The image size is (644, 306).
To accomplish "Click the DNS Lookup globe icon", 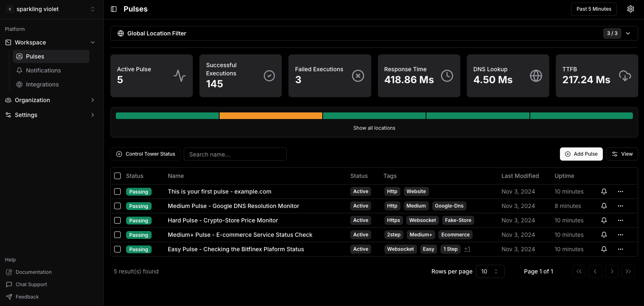I will 536,76.
